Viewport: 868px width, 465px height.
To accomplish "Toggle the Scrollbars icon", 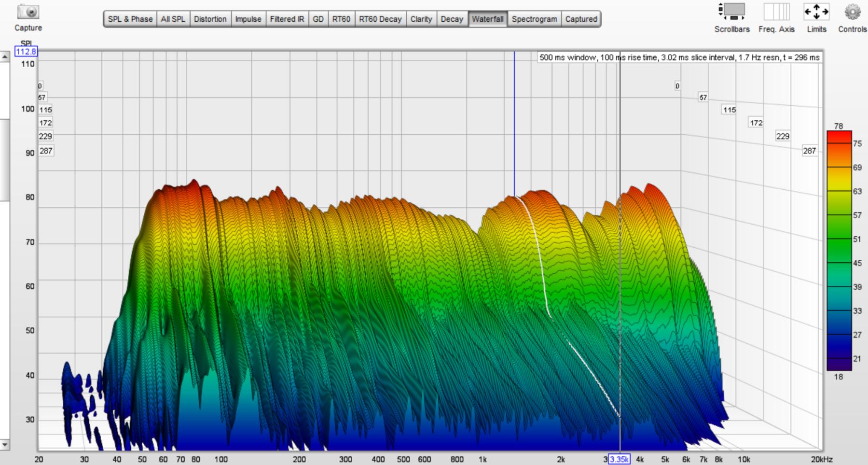I will tap(731, 12).
